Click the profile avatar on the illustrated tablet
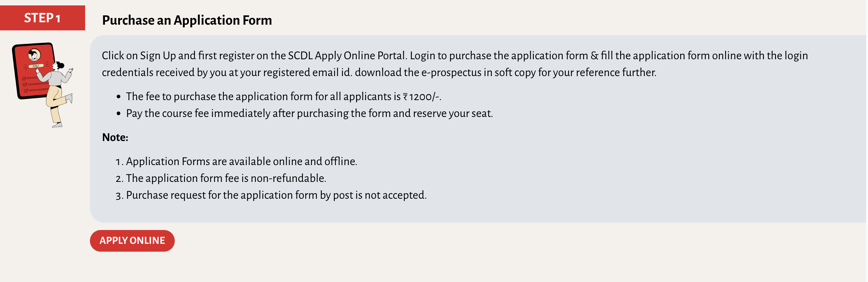This screenshot has height=282, width=868. coord(34,55)
